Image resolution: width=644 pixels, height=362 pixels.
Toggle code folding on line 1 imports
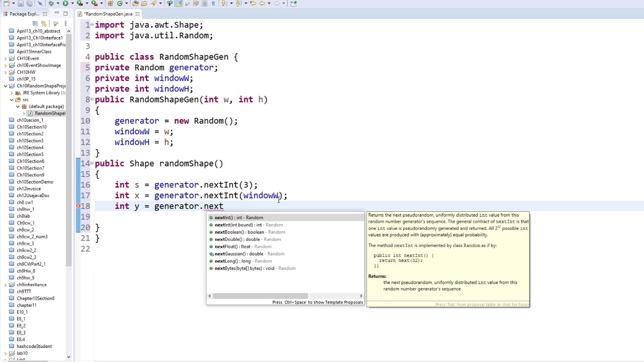(x=92, y=25)
